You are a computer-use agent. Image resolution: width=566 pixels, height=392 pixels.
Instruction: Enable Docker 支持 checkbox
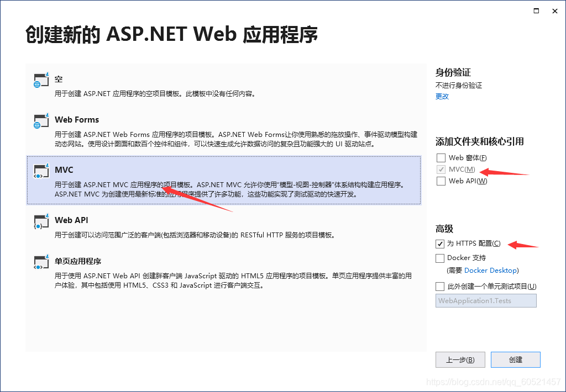[439, 258]
